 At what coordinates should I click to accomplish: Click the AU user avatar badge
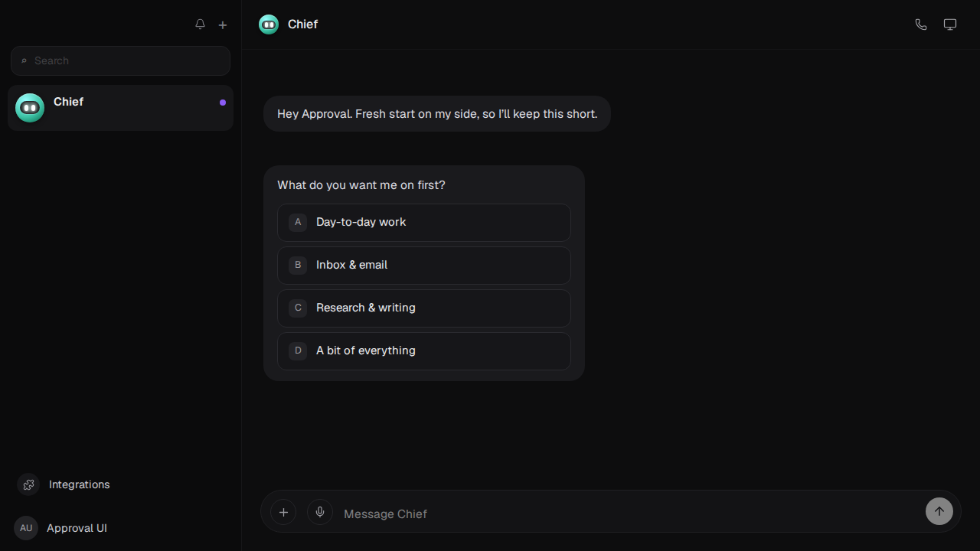[x=26, y=528]
